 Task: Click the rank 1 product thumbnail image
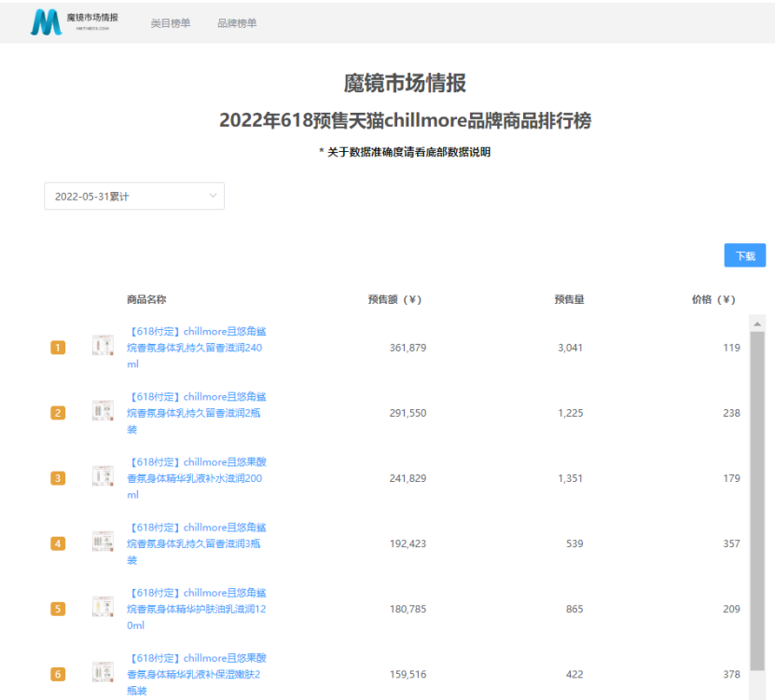click(103, 345)
